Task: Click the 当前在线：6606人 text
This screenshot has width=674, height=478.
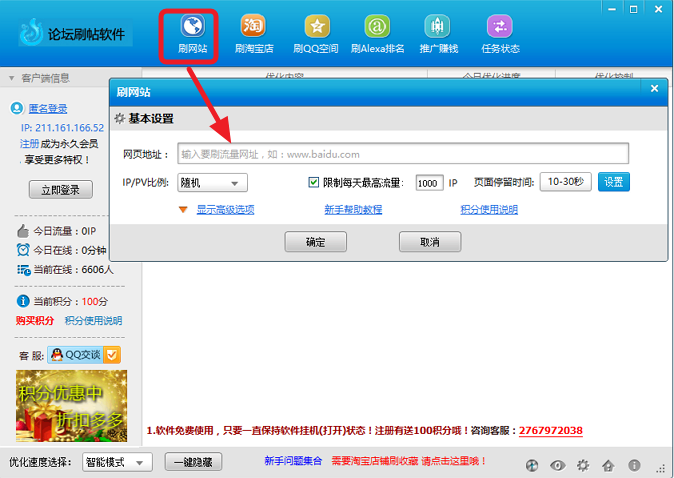Action: pos(74,270)
